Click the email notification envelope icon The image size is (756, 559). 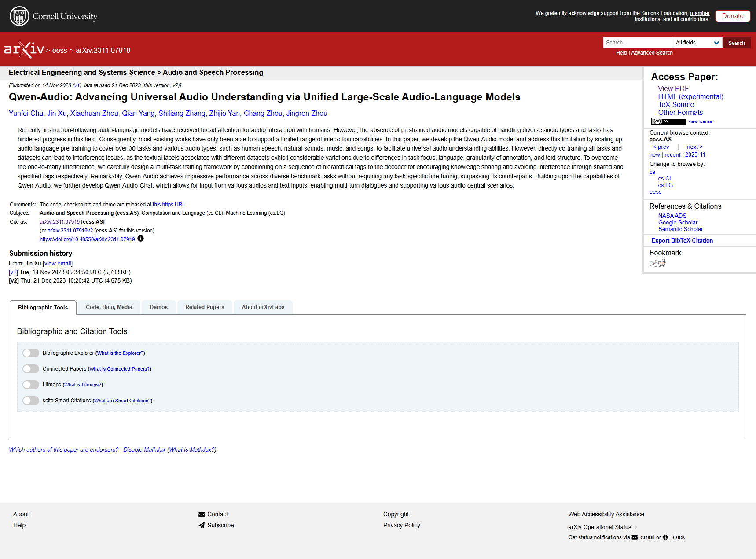pyautogui.click(x=635, y=537)
